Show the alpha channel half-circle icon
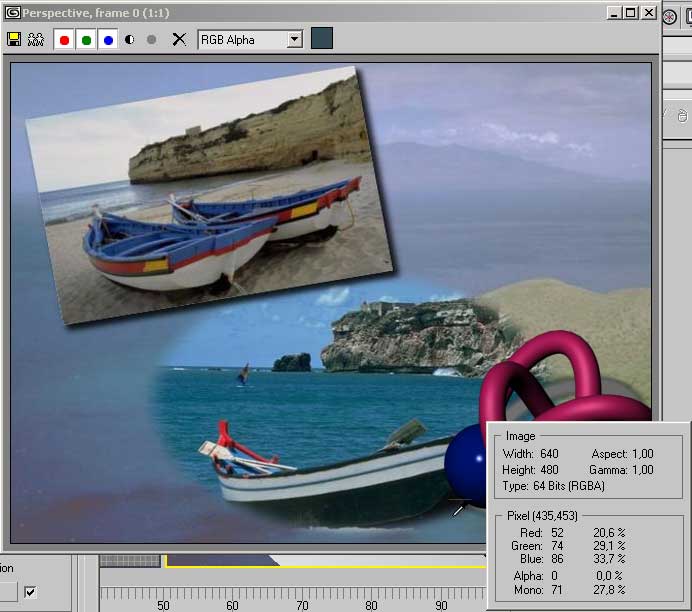Viewport: 692px width, 612px height. click(130, 40)
